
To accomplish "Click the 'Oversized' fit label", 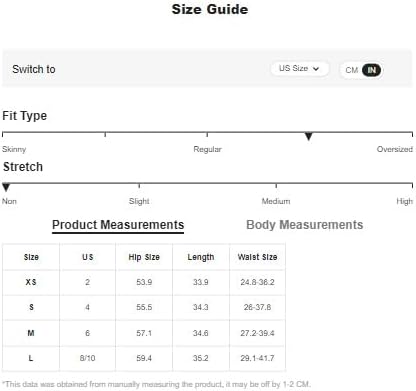I will coord(395,149).
